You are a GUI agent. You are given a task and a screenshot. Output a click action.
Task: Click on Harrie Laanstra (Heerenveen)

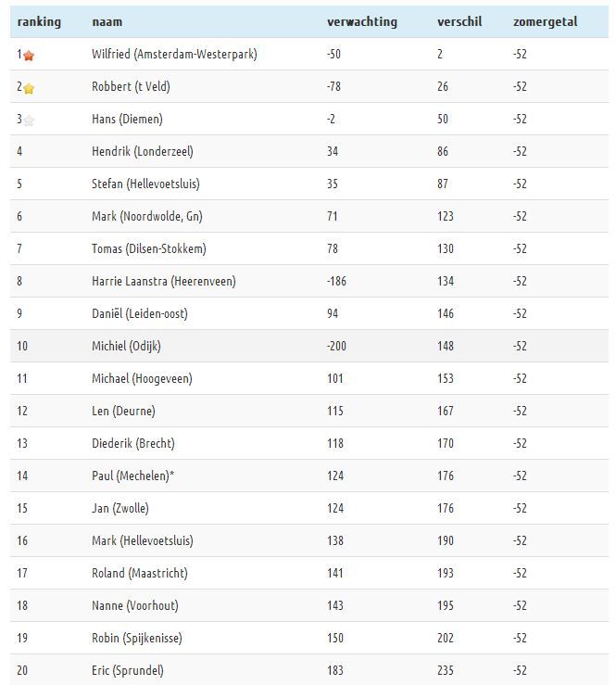pyautogui.click(x=164, y=281)
